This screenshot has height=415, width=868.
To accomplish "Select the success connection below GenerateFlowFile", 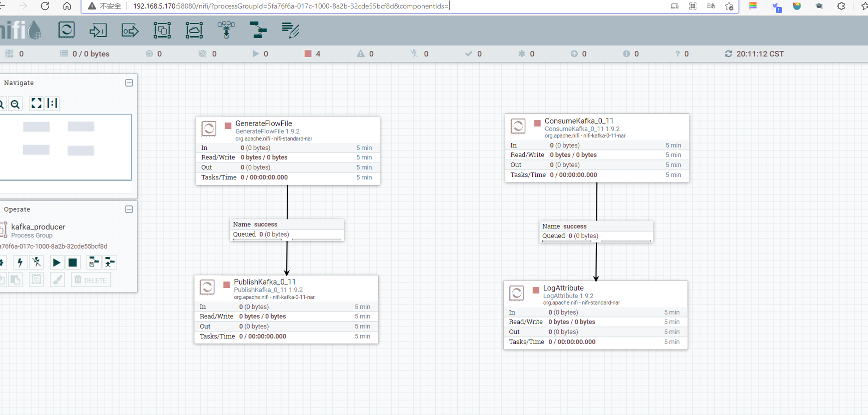I will point(287,229).
